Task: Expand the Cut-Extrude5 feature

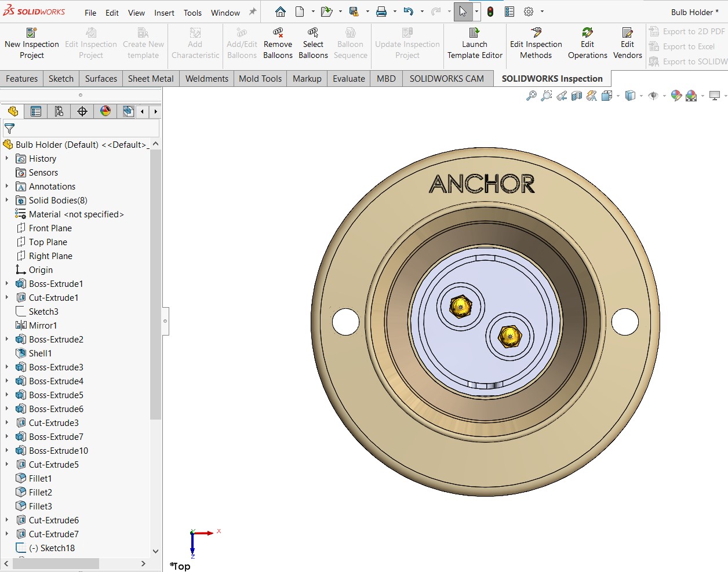Action: [6, 464]
